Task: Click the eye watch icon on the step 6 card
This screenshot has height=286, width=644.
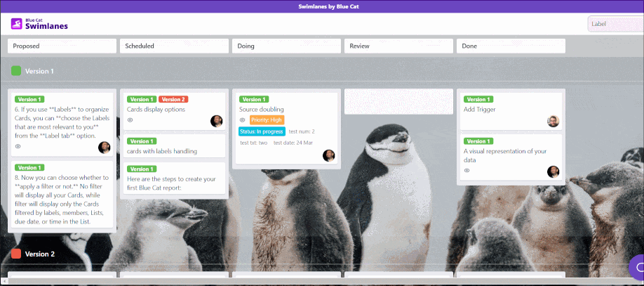Action: [x=18, y=146]
